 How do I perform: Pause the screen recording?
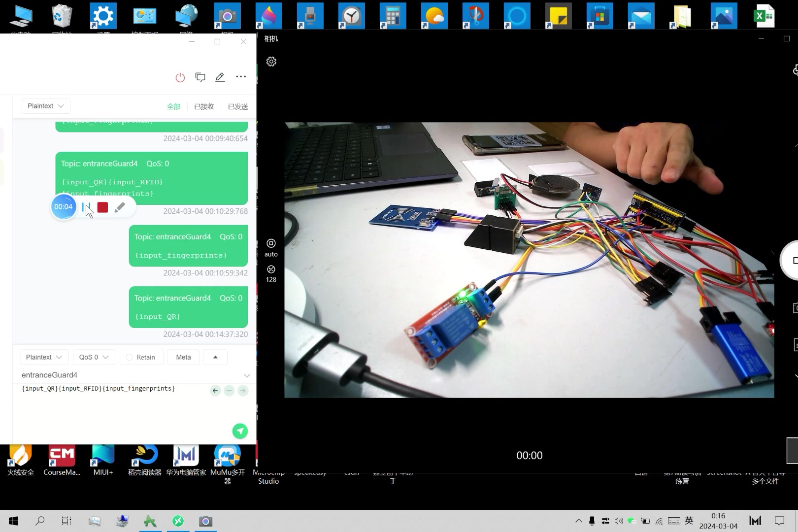[86, 207]
